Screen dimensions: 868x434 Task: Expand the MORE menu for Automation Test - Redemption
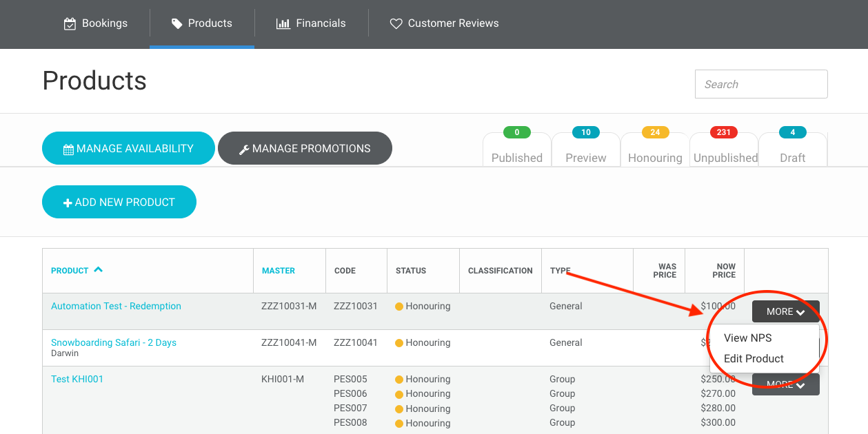click(785, 311)
